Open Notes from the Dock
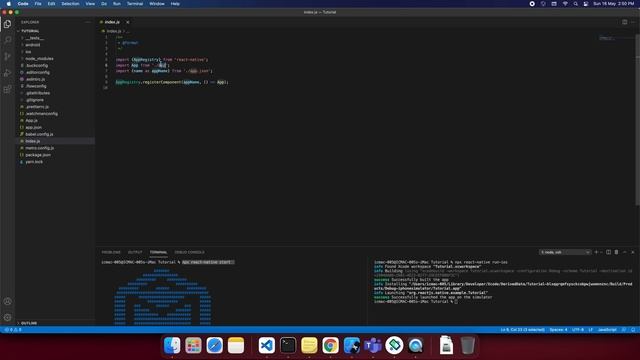The image size is (640, 360). pyautogui.click(x=236, y=346)
